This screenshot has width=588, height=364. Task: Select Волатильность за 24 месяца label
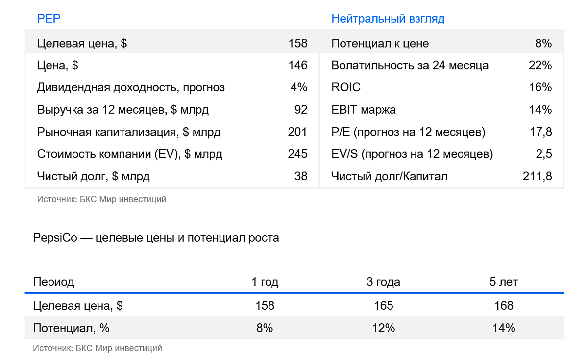point(410,66)
